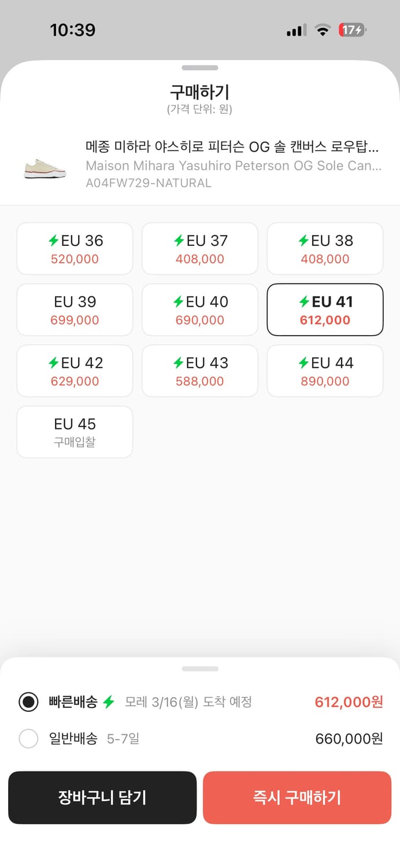This screenshot has height=868, width=400.
Task: Select the 빠른배송 fast shipping radio button
Action: pos(28,702)
